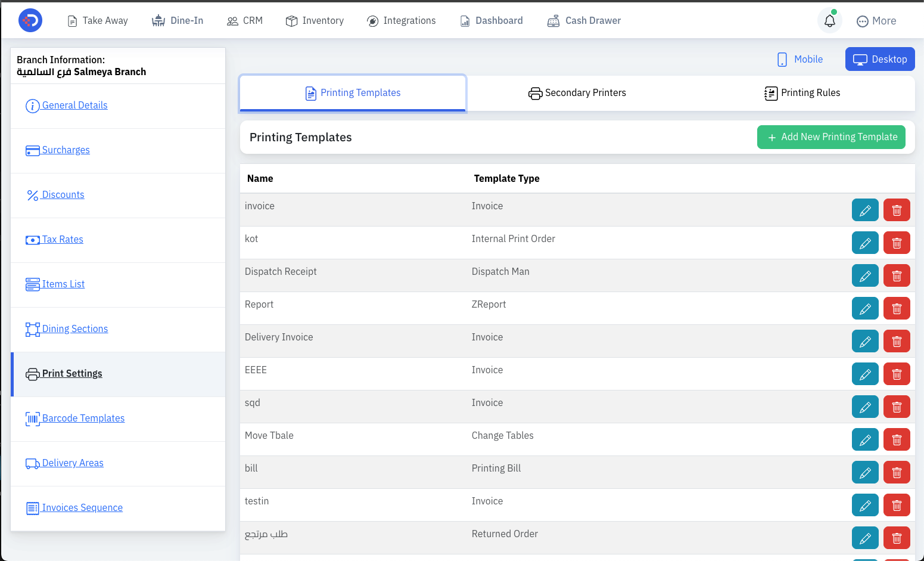Edit the Move Tbale template
This screenshot has height=561, width=924.
[865, 439]
